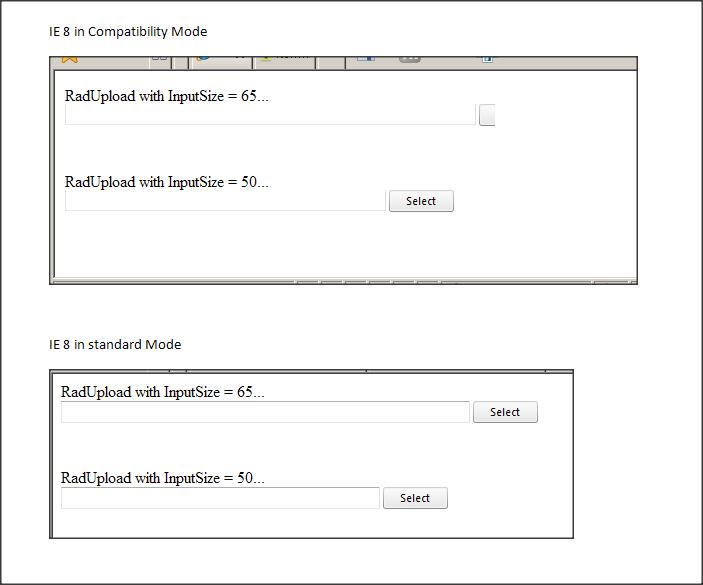Click the blank area below compatibility mode's Select button

[x=421, y=245]
